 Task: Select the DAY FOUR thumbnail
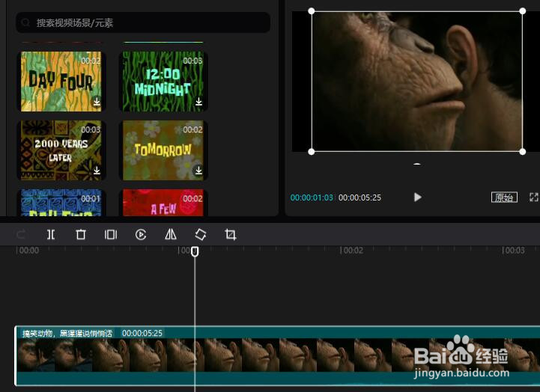[x=61, y=82]
